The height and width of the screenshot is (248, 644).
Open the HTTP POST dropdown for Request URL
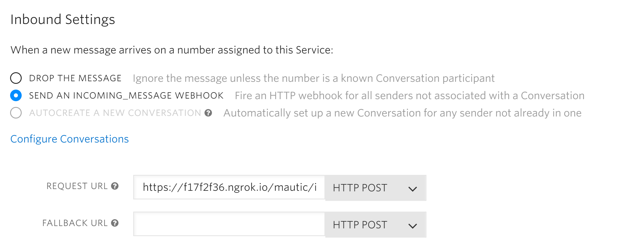(x=376, y=188)
